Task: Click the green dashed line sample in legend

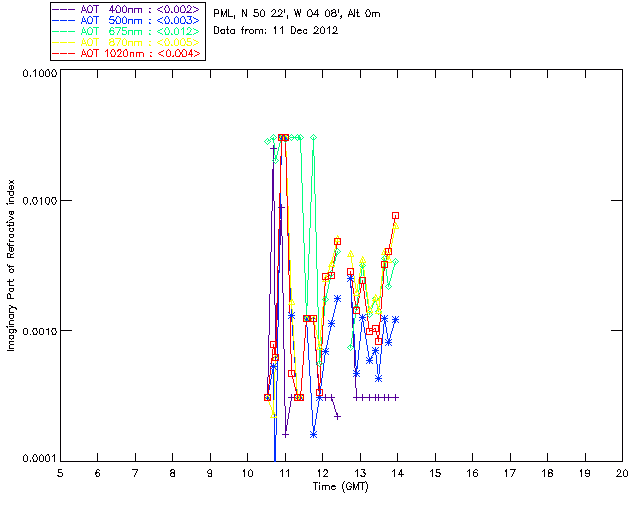Action: pos(64,31)
